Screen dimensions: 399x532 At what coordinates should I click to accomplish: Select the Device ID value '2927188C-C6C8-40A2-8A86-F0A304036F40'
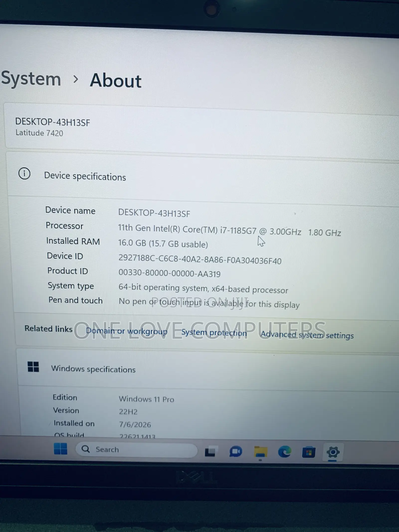point(200,259)
